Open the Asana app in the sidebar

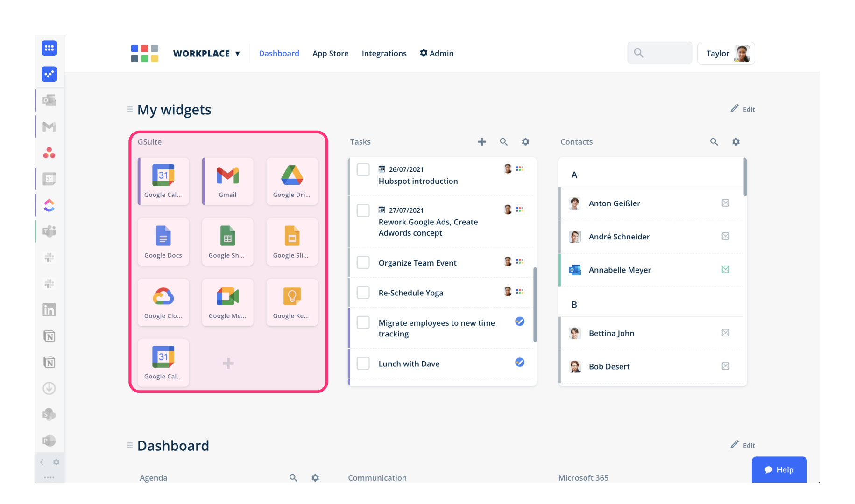tap(49, 153)
